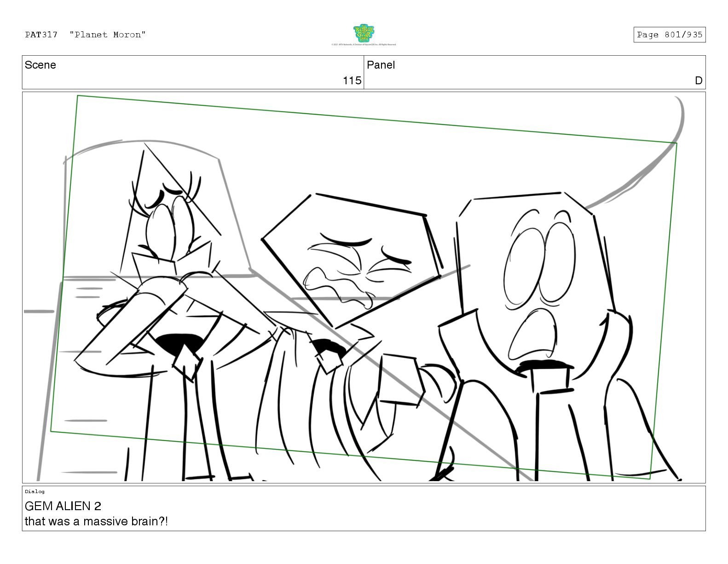This screenshot has width=728, height=564.
Task: Select the title "Planet Moron"
Action: [108, 35]
